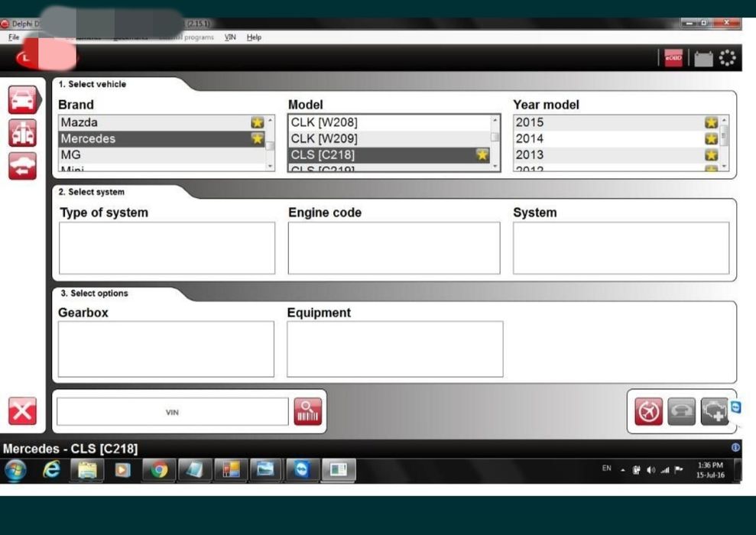Select the truck vehicle type icon in sidebar
This screenshot has width=756, height=535.
point(22,132)
